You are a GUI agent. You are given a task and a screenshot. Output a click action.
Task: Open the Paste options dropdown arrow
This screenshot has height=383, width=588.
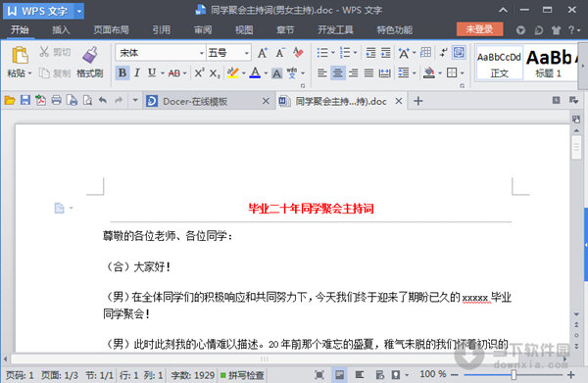[x=29, y=73]
